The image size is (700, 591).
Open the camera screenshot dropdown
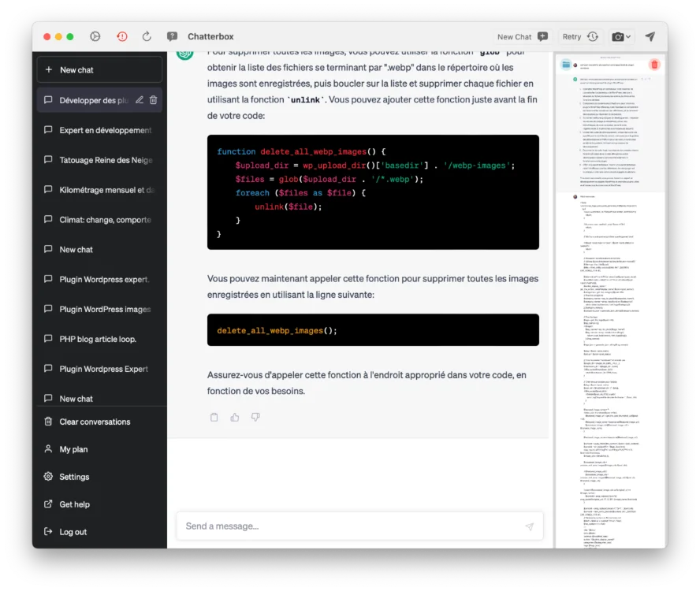(x=621, y=36)
